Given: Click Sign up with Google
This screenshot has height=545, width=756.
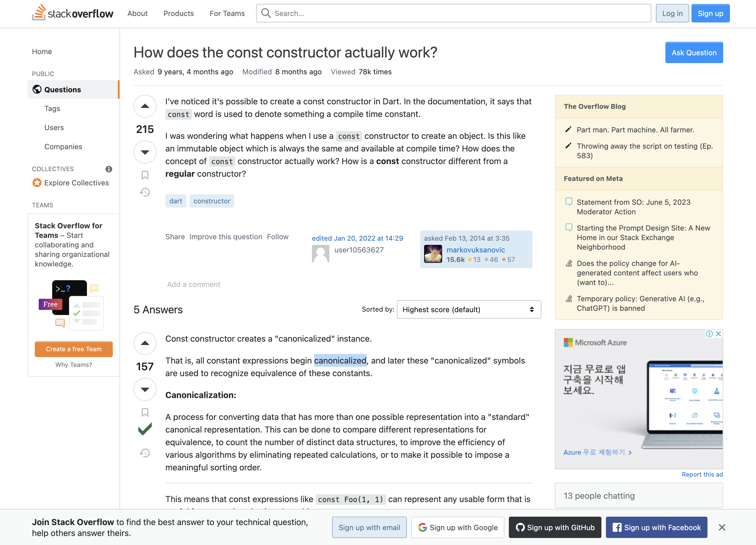Looking at the screenshot, I should (x=458, y=527).
